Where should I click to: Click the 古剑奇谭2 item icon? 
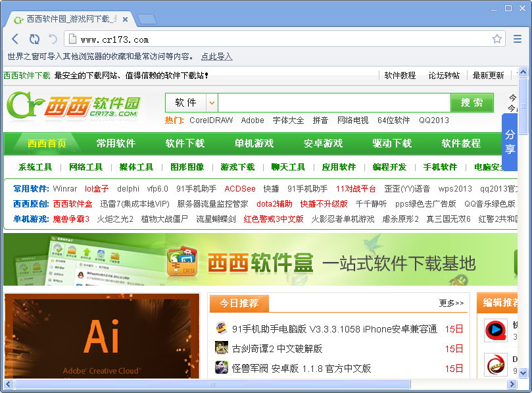[x=221, y=348]
